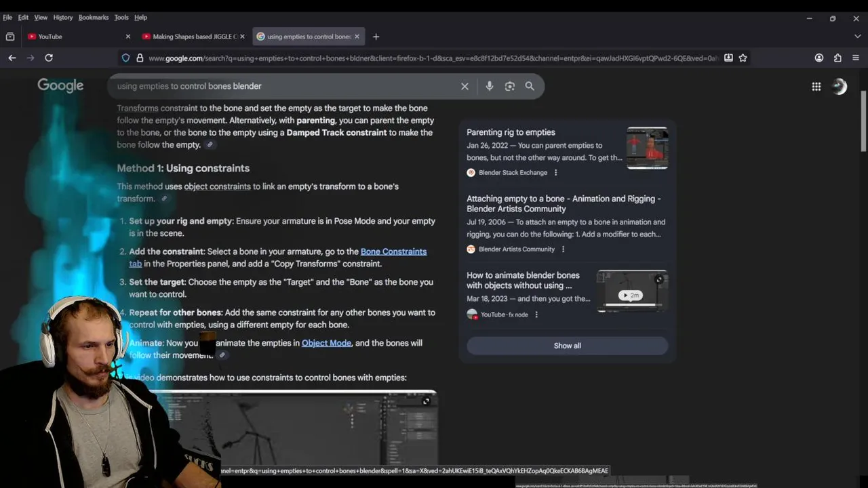Click 'Blender Stack Exchange' source label
868x488 pixels.
[x=513, y=173]
